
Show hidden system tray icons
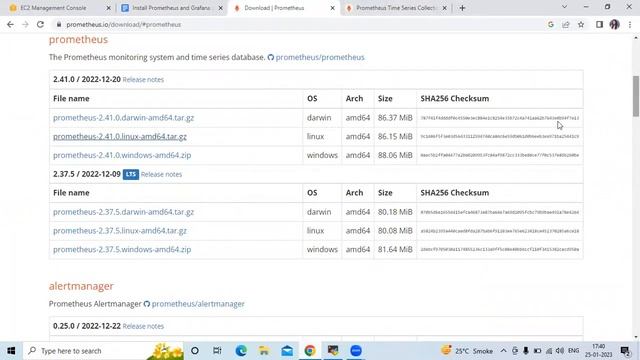pyautogui.click(x=503, y=351)
